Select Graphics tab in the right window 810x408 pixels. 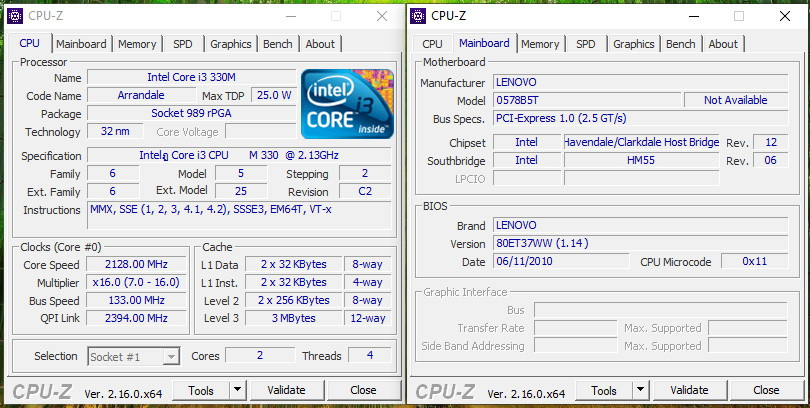(633, 44)
